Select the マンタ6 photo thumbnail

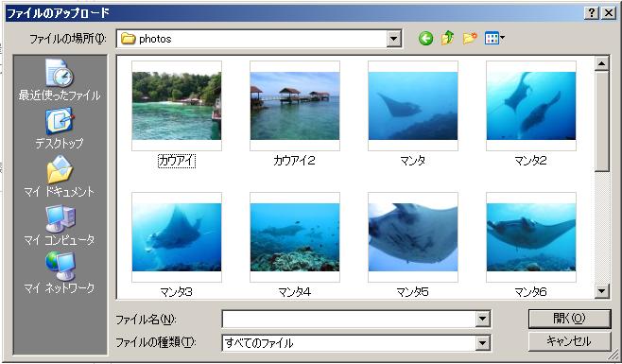click(531, 237)
